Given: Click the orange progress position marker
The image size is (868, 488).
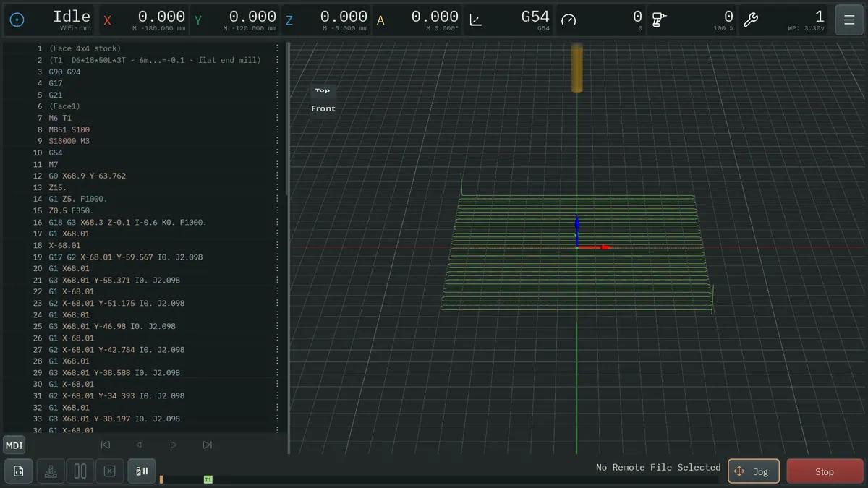Looking at the screenshot, I should pyautogui.click(x=161, y=479).
